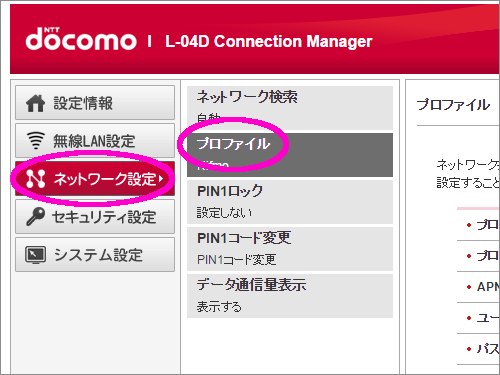Open the データ通信量表示 submenu item
Screen dimensions: 500x375
[x=290, y=296]
